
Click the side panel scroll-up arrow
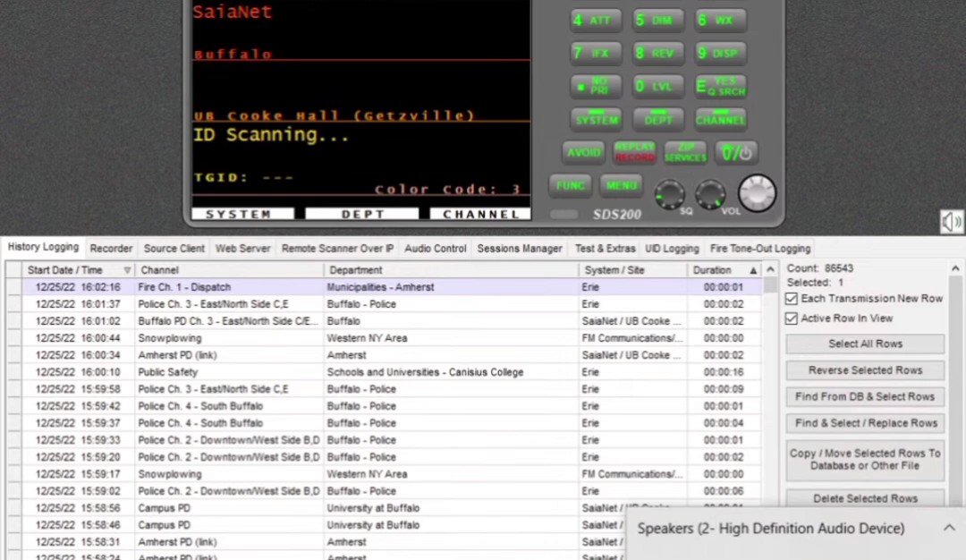pyautogui.click(x=955, y=268)
